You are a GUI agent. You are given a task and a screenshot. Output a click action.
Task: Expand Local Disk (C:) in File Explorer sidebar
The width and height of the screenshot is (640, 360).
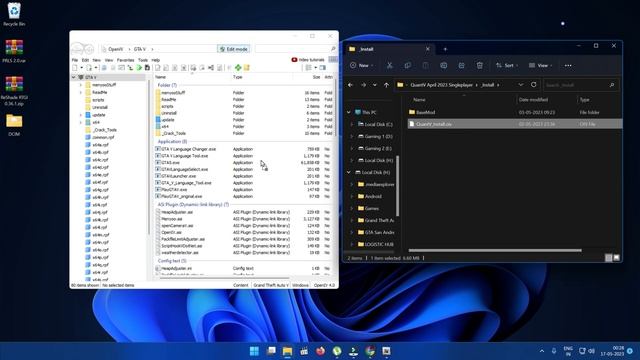(x=351, y=124)
